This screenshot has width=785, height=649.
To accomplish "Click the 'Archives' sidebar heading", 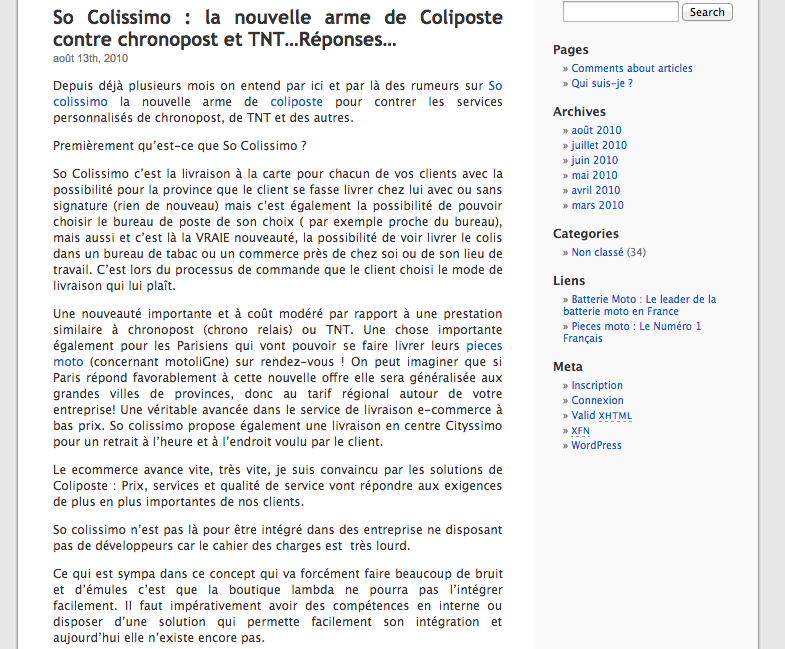I will click(579, 112).
